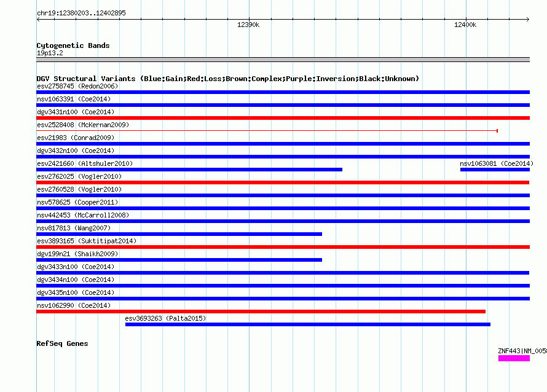This screenshot has height=392, width=547.
Task: Select the gray 19p13.2 cytogenetic band bar
Action: point(283,60)
